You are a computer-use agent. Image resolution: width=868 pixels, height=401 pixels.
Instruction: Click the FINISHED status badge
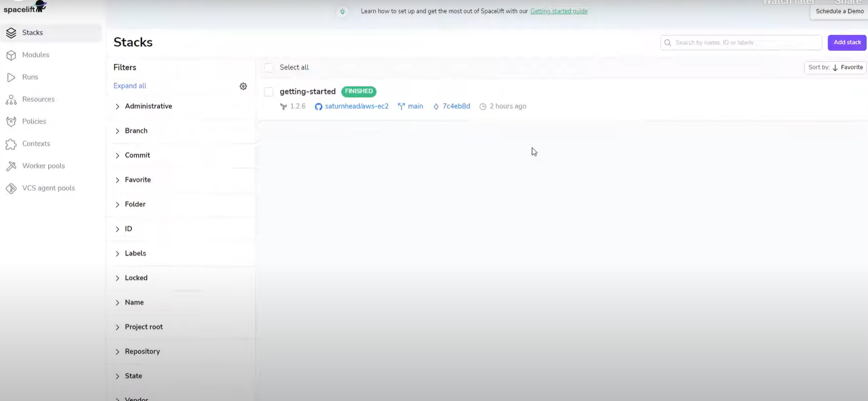click(359, 92)
